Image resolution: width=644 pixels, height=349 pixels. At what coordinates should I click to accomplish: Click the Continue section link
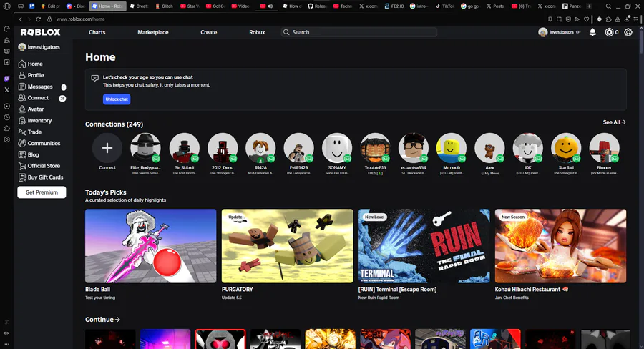pos(102,320)
